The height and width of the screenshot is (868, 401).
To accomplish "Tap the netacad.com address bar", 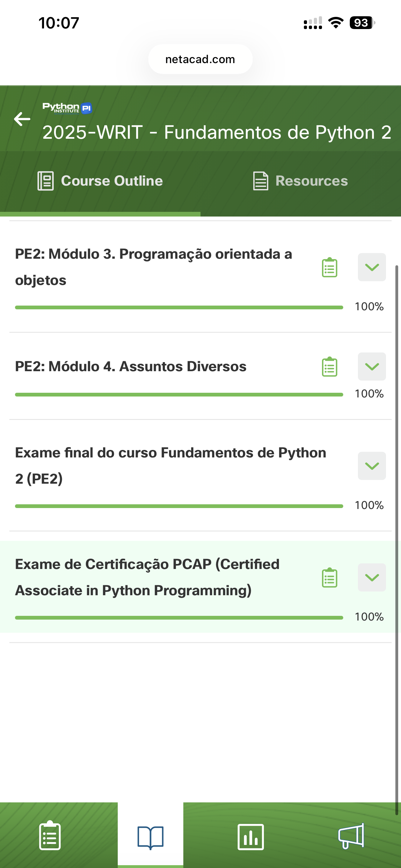I will (200, 59).
